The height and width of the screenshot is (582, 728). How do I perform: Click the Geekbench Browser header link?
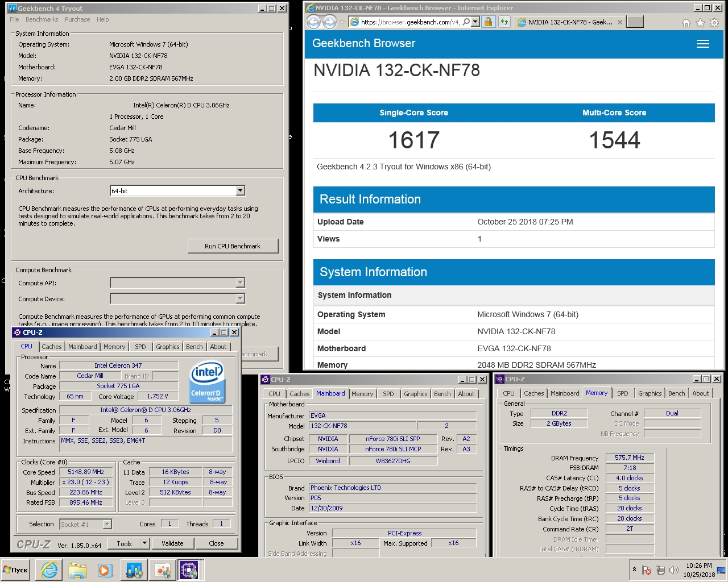363,43
